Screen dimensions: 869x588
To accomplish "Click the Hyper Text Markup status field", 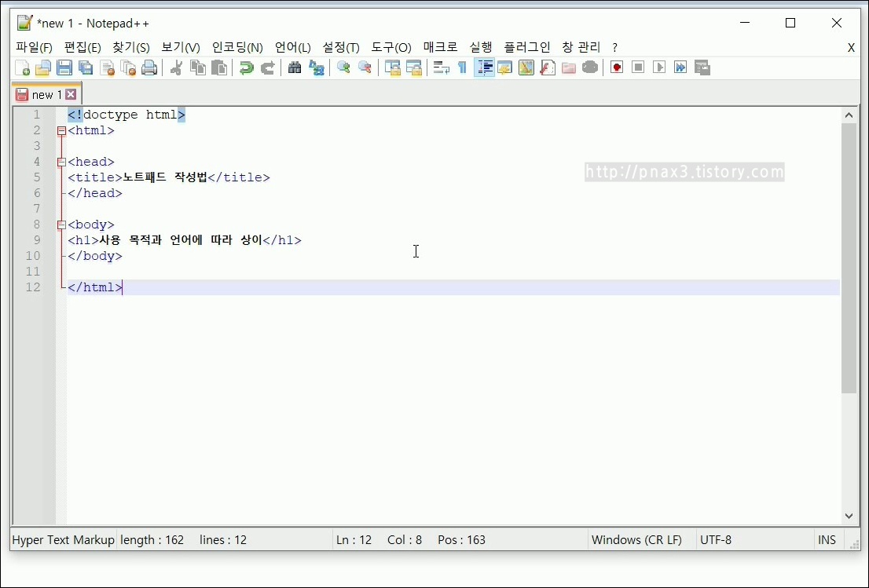I will 63,540.
